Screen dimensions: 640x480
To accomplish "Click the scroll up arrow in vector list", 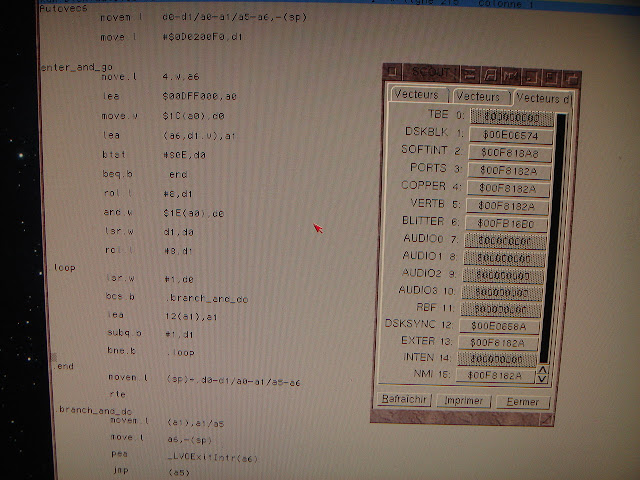I will 542,370.
